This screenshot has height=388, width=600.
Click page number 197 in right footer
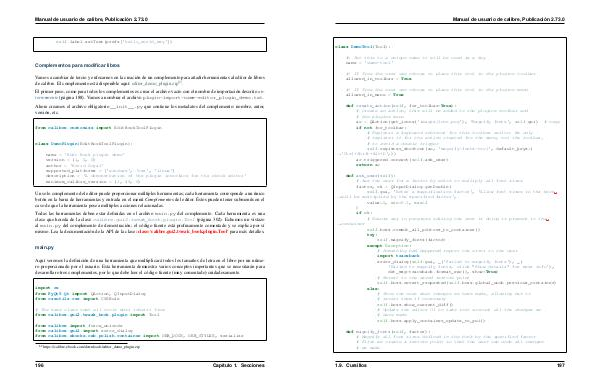[x=561, y=365]
